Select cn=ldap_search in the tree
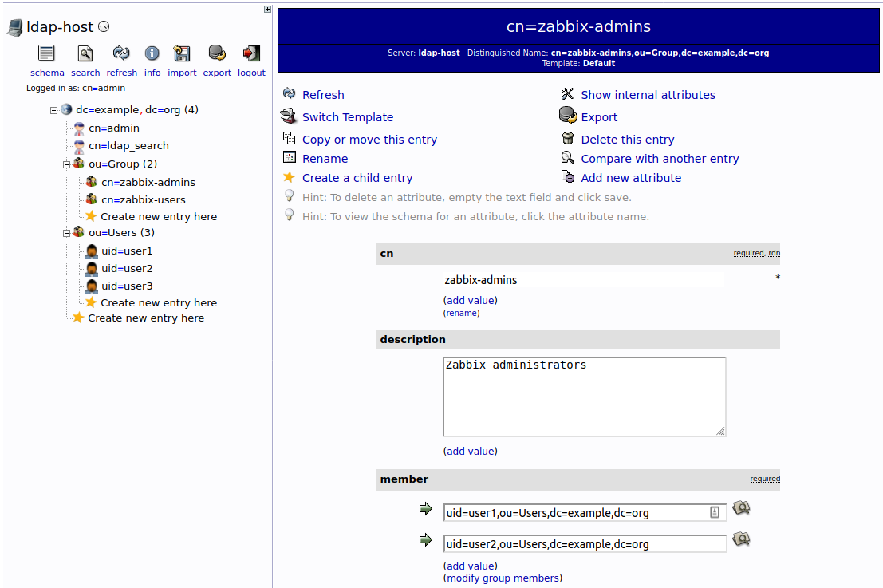Image resolution: width=883 pixels, height=588 pixels. 128,145
